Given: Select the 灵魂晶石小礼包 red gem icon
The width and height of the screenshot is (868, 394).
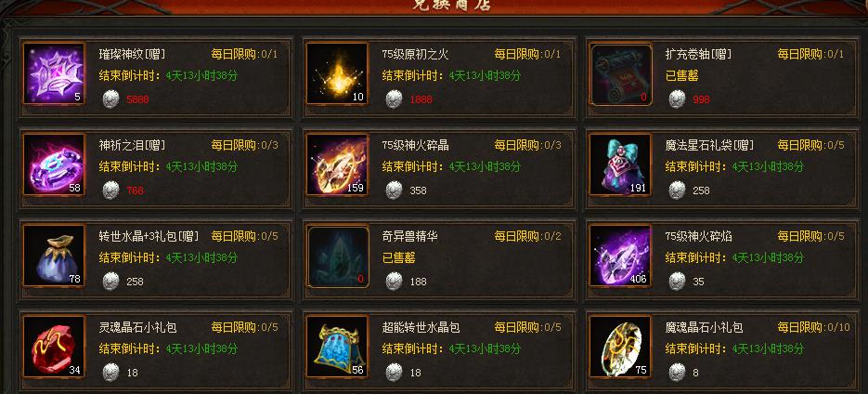Looking at the screenshot, I should [54, 347].
